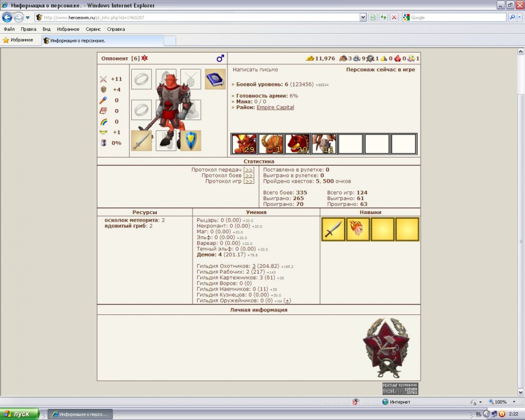Image resolution: width=525 pixels, height=420 pixels.
Task: Open the recent pages dropdown arrow
Action: tap(28, 17)
